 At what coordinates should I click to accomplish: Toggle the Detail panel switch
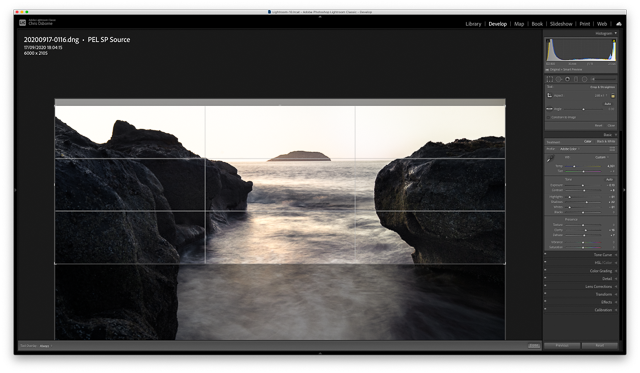pyautogui.click(x=545, y=278)
